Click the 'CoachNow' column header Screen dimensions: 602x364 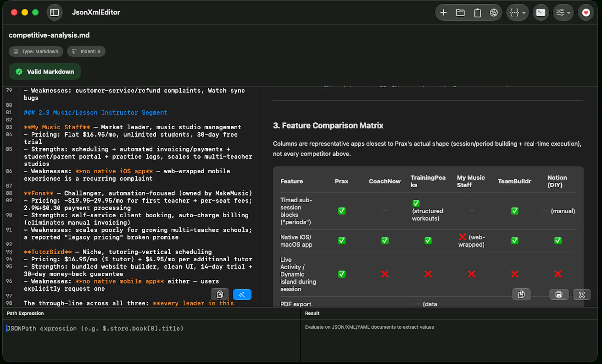point(385,181)
